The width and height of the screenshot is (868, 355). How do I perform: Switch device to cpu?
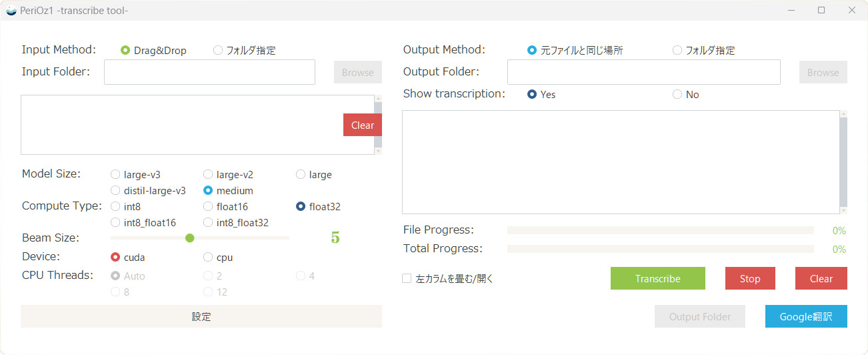pos(208,258)
